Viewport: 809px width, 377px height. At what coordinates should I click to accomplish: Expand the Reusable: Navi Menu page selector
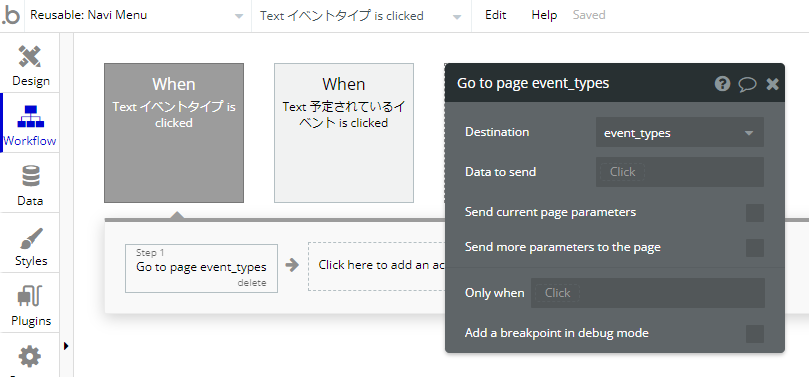136,16
